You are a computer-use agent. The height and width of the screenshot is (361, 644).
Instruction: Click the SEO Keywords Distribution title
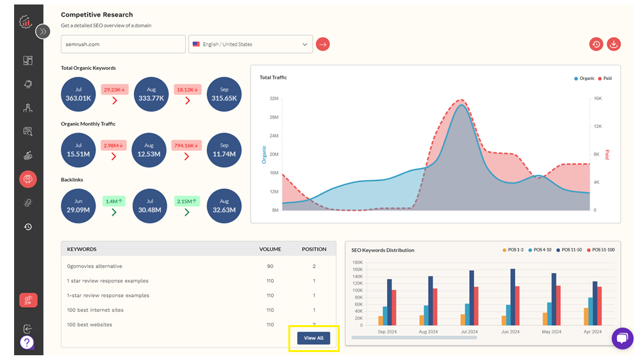pyautogui.click(x=383, y=250)
